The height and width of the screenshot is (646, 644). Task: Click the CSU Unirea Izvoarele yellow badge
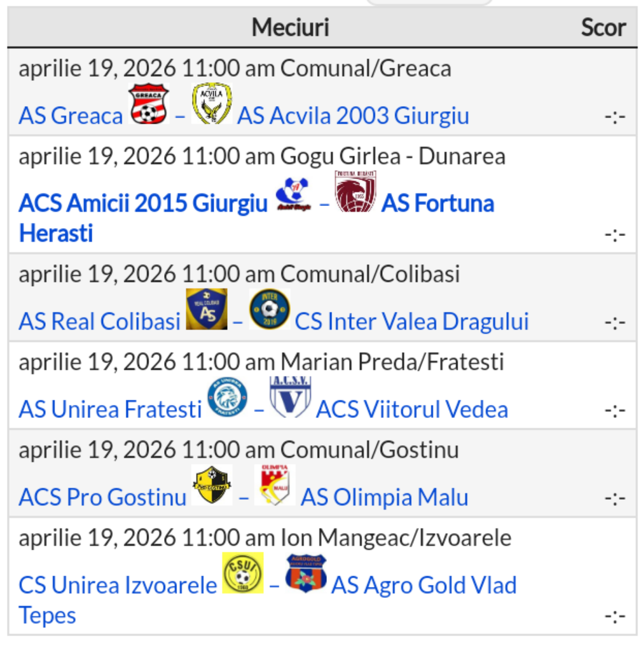click(243, 573)
